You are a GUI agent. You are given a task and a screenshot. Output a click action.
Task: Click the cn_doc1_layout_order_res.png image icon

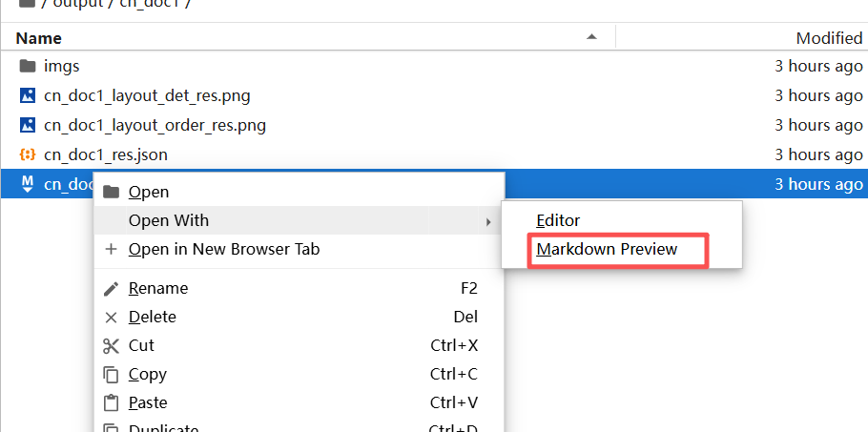tap(27, 125)
